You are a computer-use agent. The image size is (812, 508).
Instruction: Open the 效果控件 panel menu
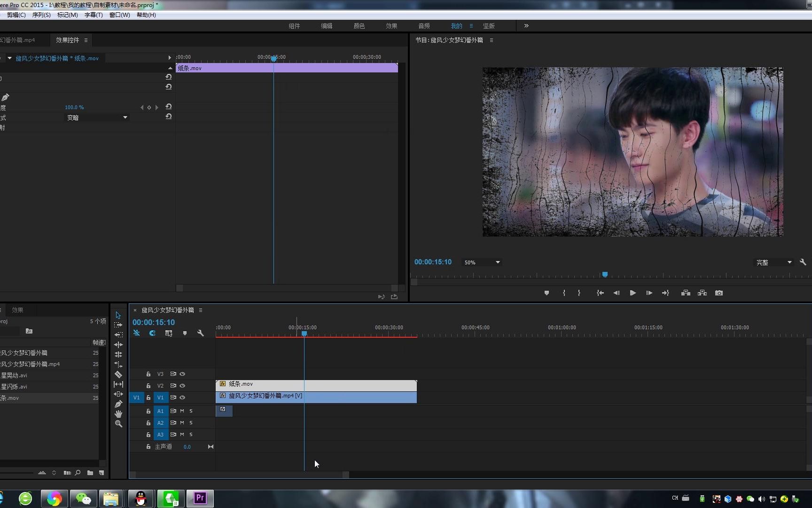[86, 40]
